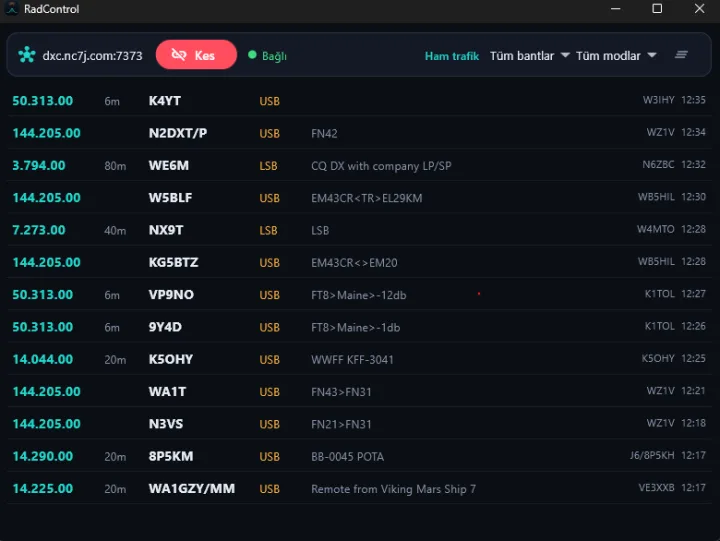Click spotter W4MTO
This screenshot has height=541, width=720.
(x=656, y=229)
